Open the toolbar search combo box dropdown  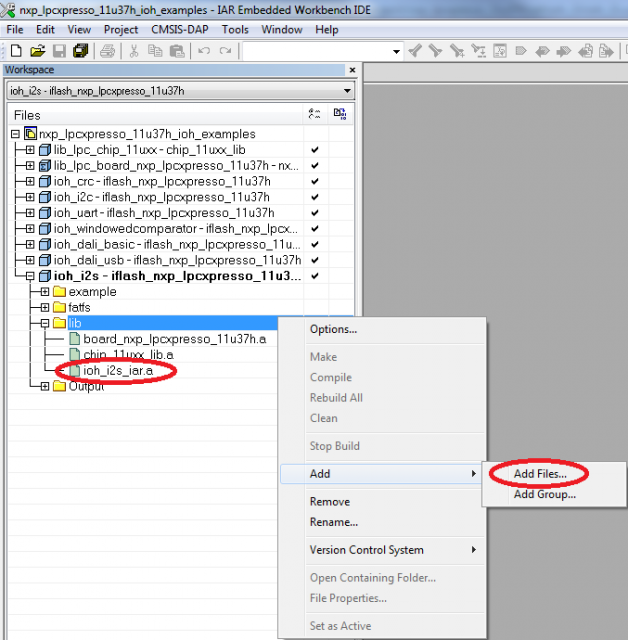pyautogui.click(x=396, y=51)
